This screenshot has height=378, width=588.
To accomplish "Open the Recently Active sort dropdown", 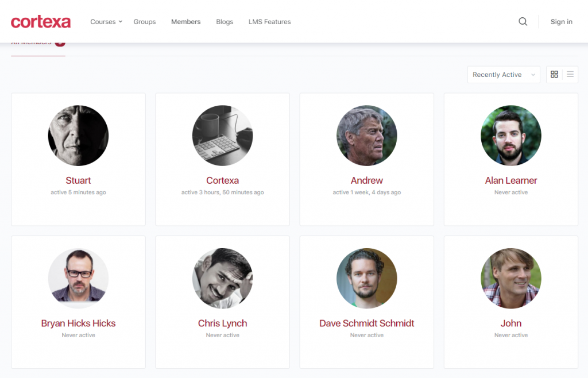I will tap(503, 75).
